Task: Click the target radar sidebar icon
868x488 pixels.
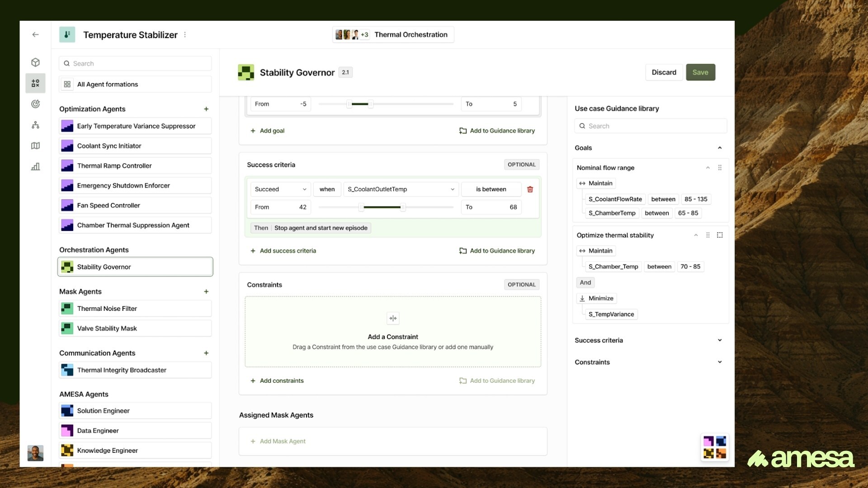Action: click(x=35, y=104)
